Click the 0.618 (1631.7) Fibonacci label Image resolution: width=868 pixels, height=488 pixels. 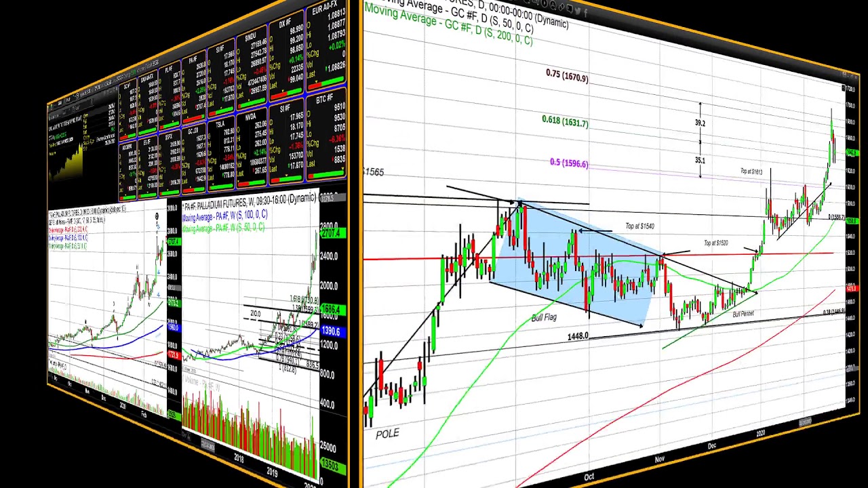tap(565, 121)
